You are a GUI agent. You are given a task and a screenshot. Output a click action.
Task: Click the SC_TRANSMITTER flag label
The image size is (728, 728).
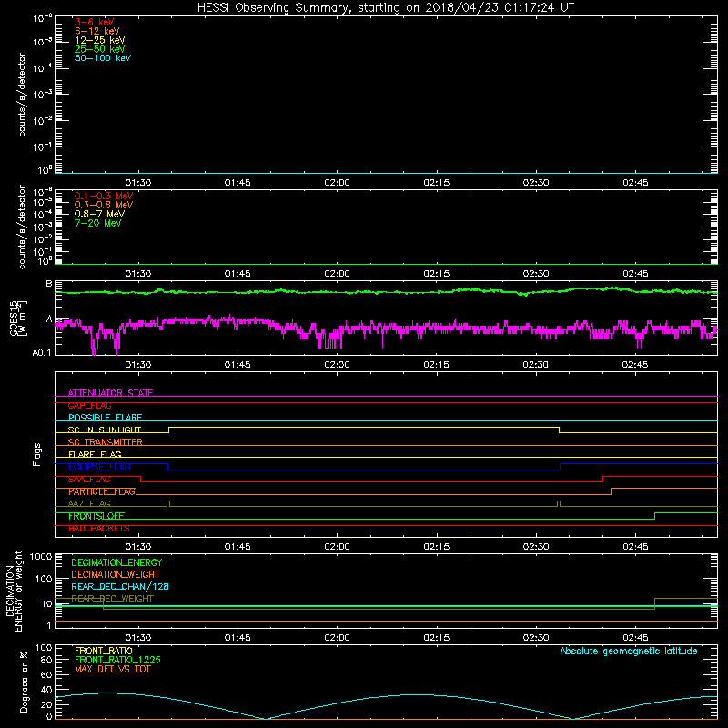(105, 442)
